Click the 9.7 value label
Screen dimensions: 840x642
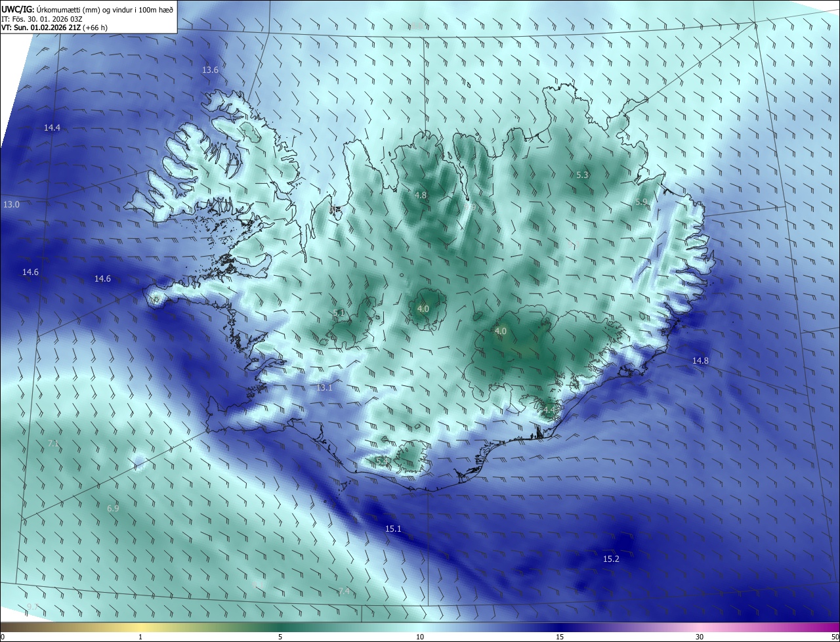click(32, 607)
